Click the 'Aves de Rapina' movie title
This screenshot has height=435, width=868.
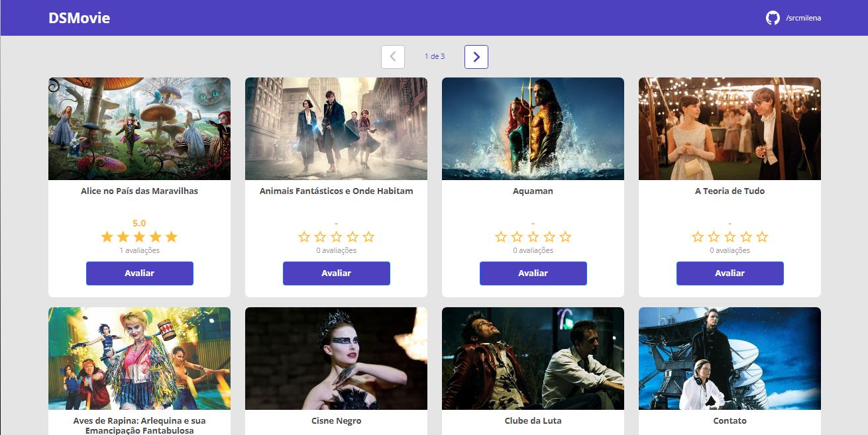pos(139,426)
